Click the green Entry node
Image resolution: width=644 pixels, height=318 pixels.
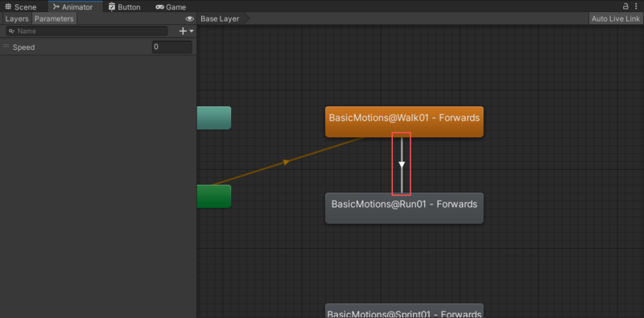coord(214,196)
